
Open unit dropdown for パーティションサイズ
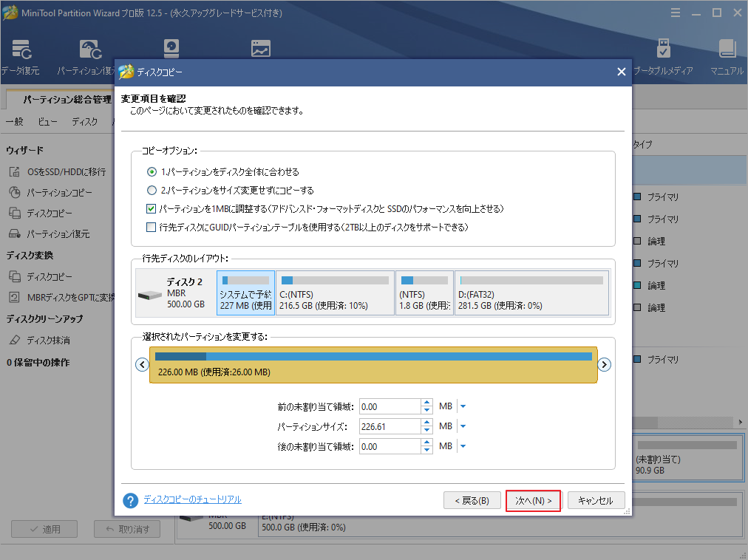coord(463,426)
